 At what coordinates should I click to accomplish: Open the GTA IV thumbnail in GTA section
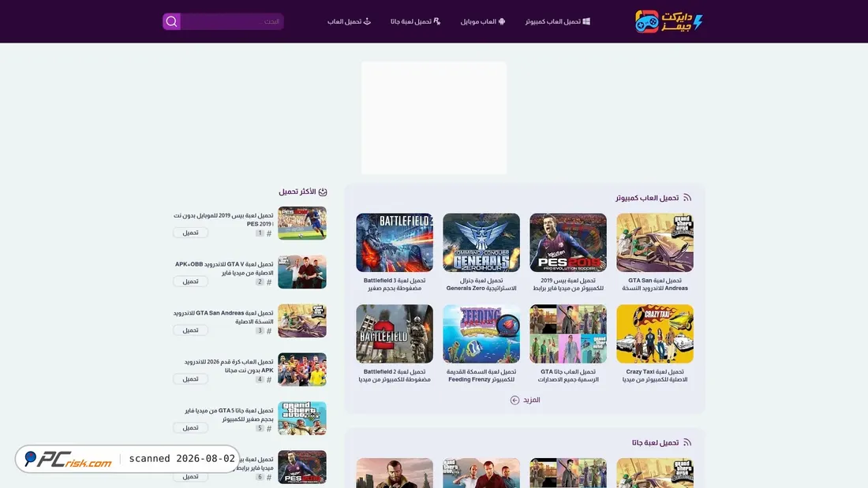[394, 472]
